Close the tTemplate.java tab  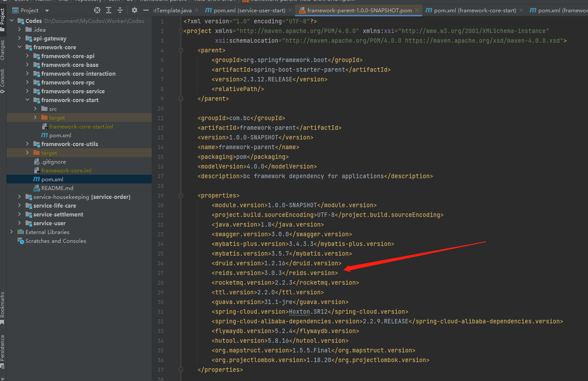pyautogui.click(x=197, y=10)
